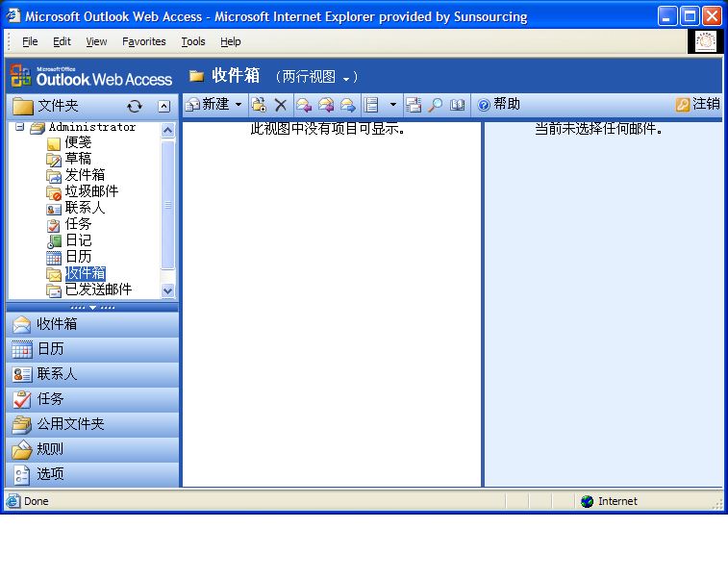Click the magnifier search icon
The image size is (728, 579).
point(436,105)
